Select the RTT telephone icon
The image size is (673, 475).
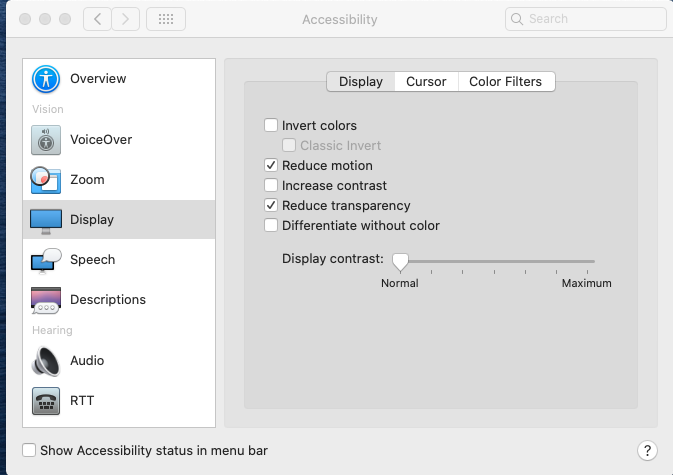[46, 401]
